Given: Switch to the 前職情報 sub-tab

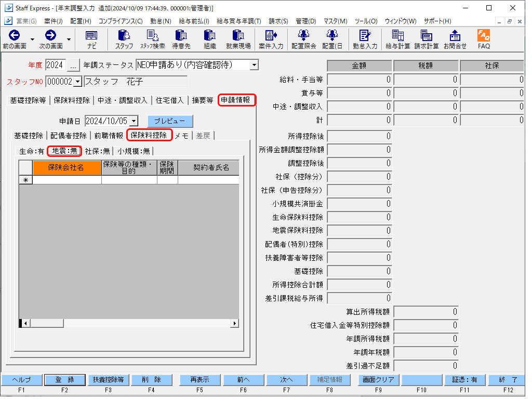Looking at the screenshot, I should (x=108, y=136).
